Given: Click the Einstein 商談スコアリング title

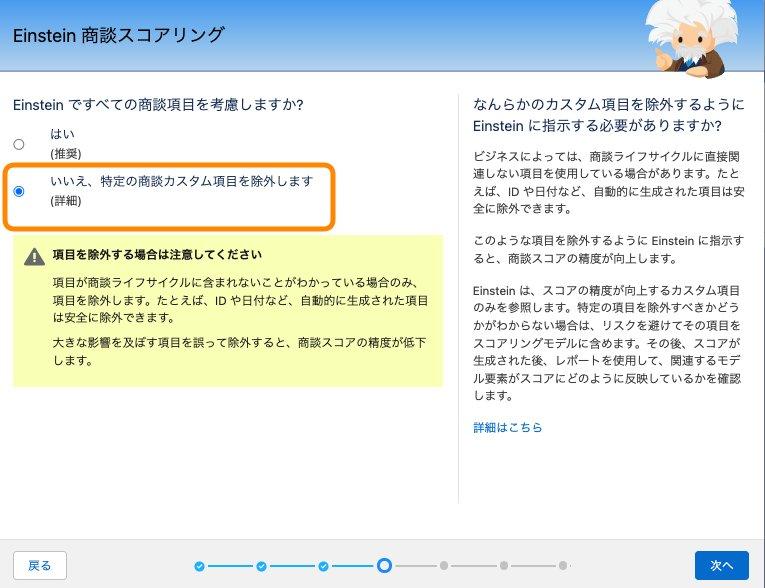Looking at the screenshot, I should [x=119, y=36].
